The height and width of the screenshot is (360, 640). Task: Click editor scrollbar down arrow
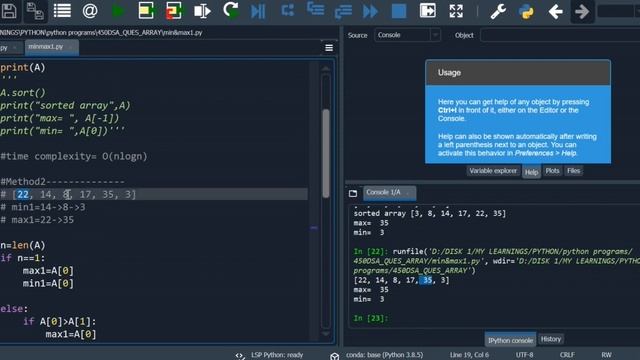pos(326,333)
